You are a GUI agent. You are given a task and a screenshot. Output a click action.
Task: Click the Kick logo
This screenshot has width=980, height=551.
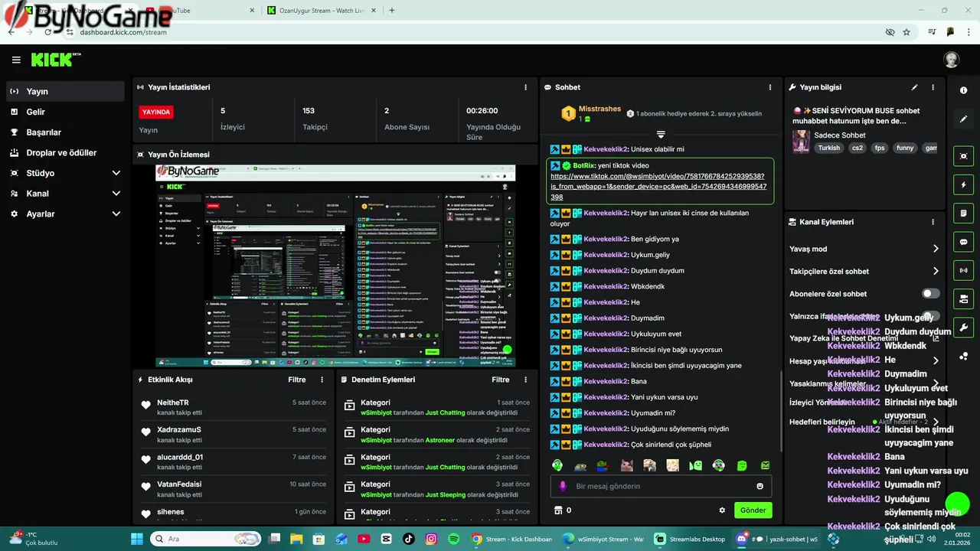coord(55,60)
